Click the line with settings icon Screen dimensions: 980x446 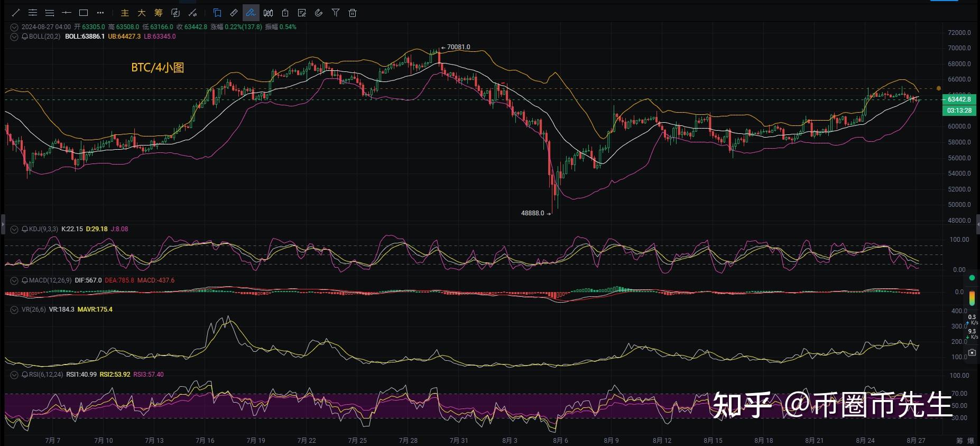pyautogui.click(x=192, y=13)
